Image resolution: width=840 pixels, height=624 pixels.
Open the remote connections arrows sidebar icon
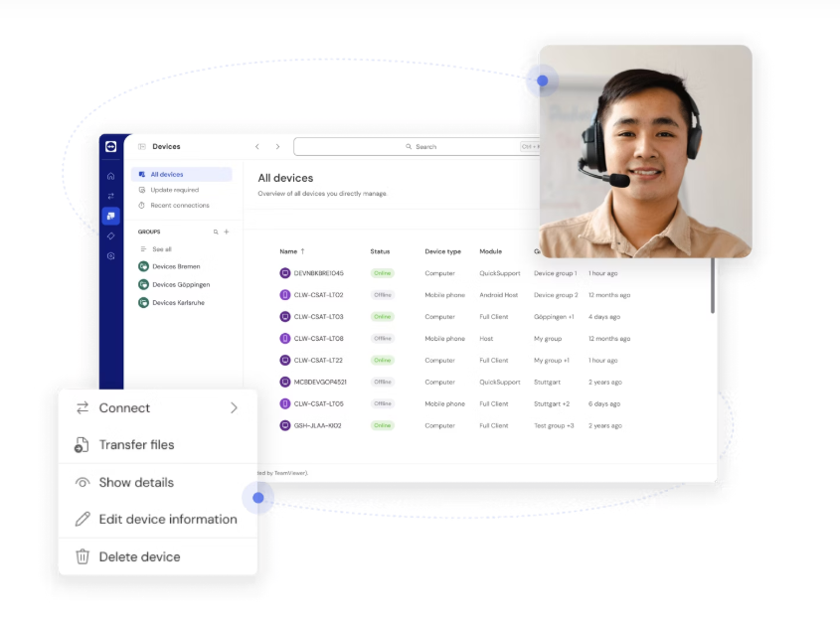pyautogui.click(x=111, y=196)
